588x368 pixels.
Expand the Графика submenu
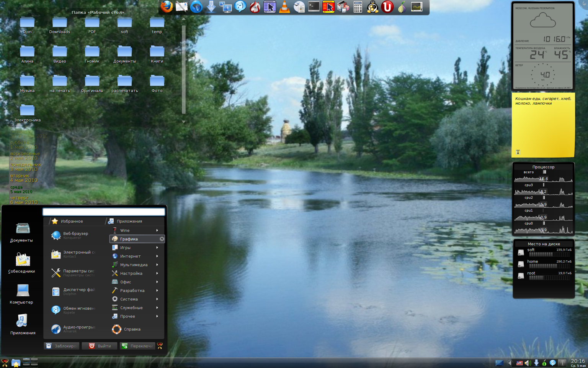pos(137,239)
